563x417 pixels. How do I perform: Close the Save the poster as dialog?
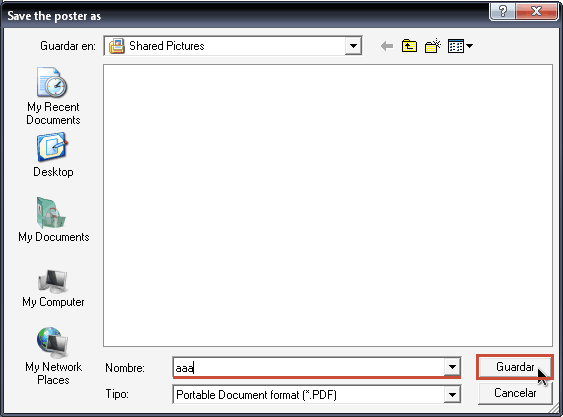(536, 11)
